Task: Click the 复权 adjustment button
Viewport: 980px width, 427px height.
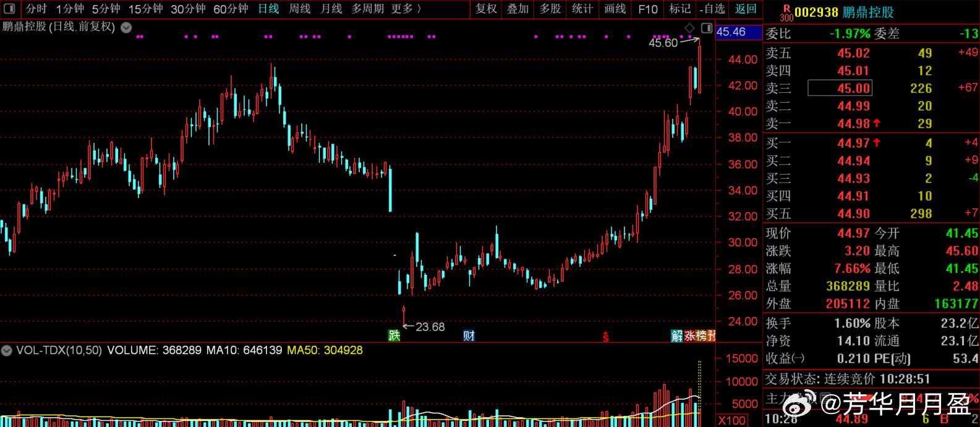Action: coord(486,9)
